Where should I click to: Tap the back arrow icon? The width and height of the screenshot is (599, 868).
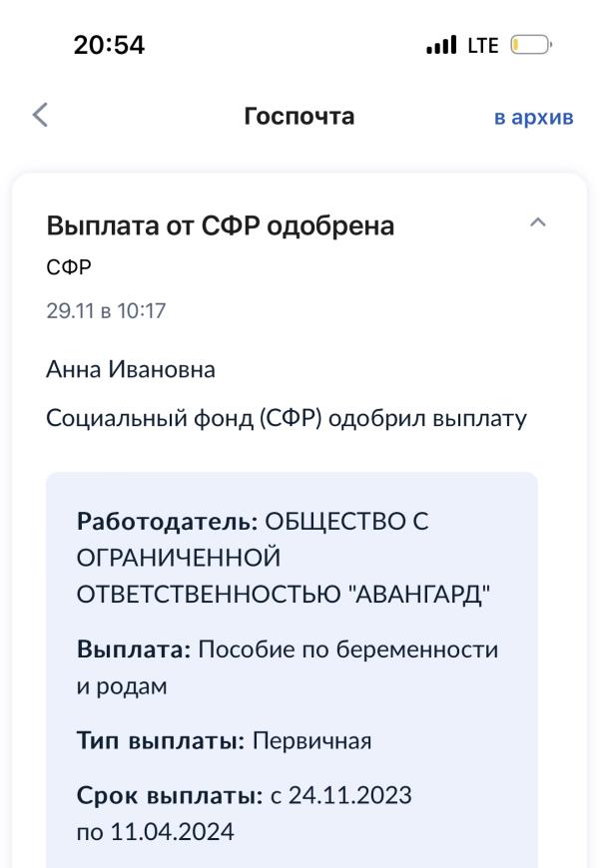point(41,115)
